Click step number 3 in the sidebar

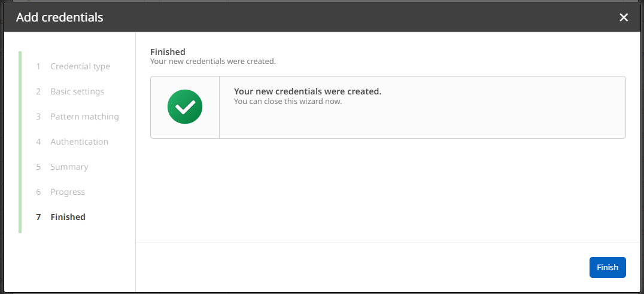click(x=38, y=117)
